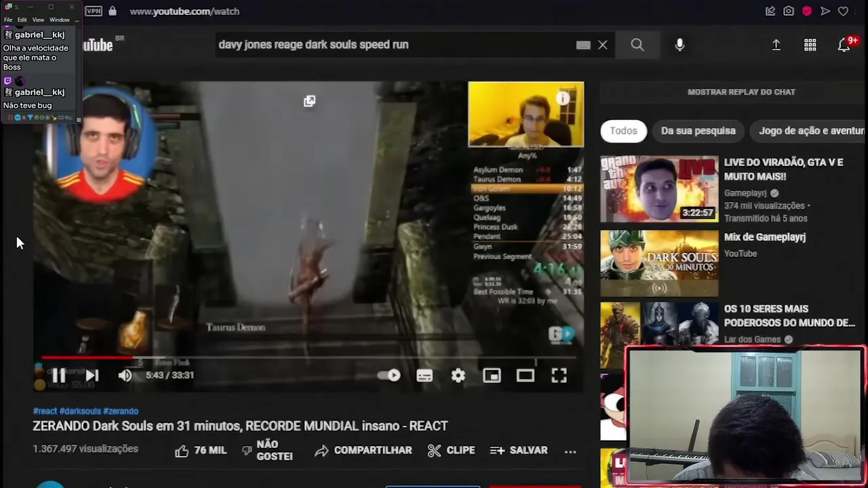The image size is (868, 488).
Task: Run the search with the magnifier button
Action: [637, 45]
